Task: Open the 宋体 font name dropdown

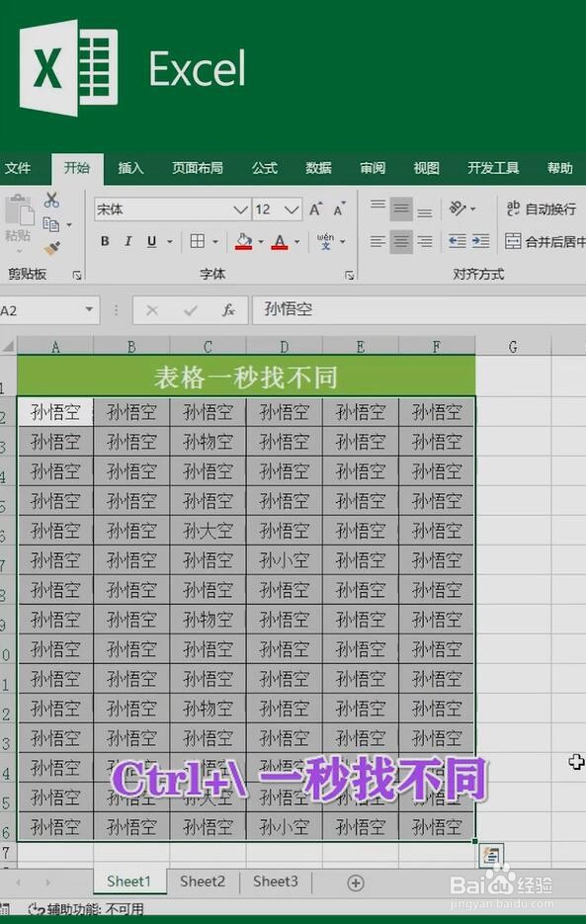Action: (x=240, y=210)
